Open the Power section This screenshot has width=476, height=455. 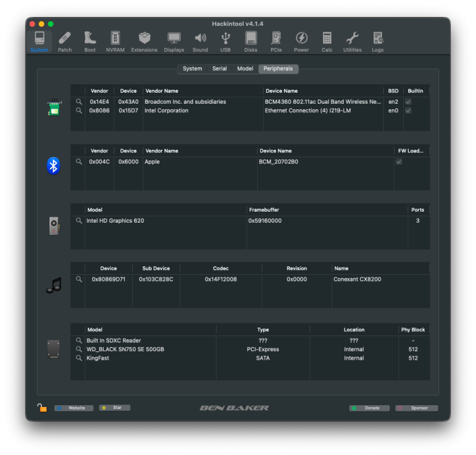point(301,42)
